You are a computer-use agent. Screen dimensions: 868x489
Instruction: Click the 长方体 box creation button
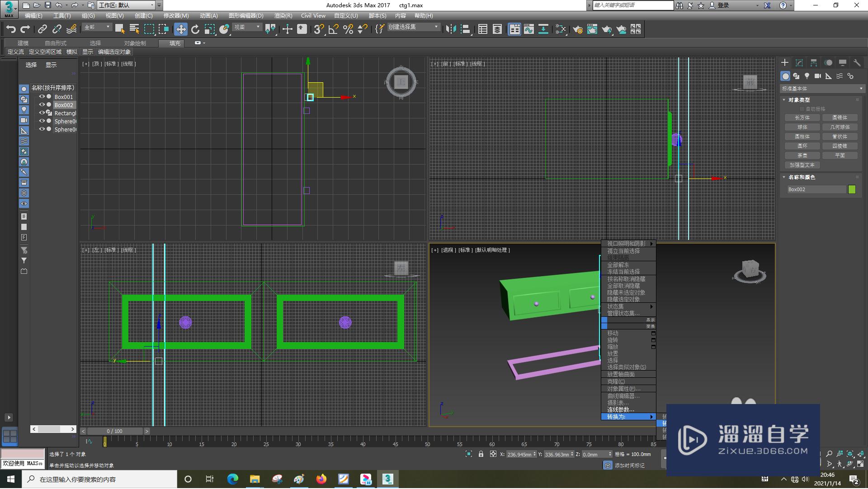[x=802, y=118]
